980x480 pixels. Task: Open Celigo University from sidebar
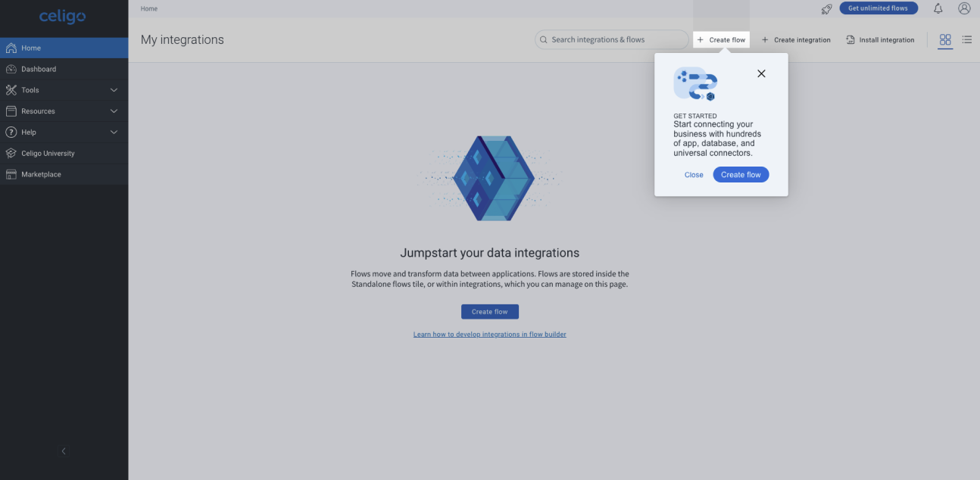point(48,153)
